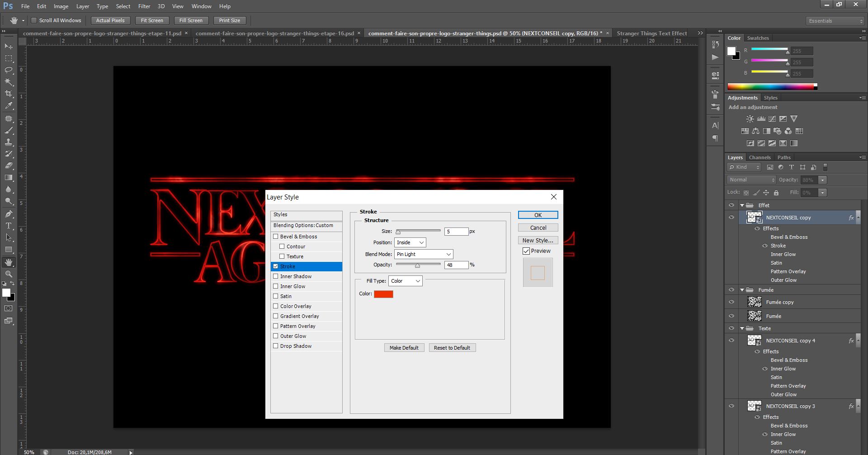The width and height of the screenshot is (868, 455).
Task: Select the Gradient tool
Action: tap(9, 177)
